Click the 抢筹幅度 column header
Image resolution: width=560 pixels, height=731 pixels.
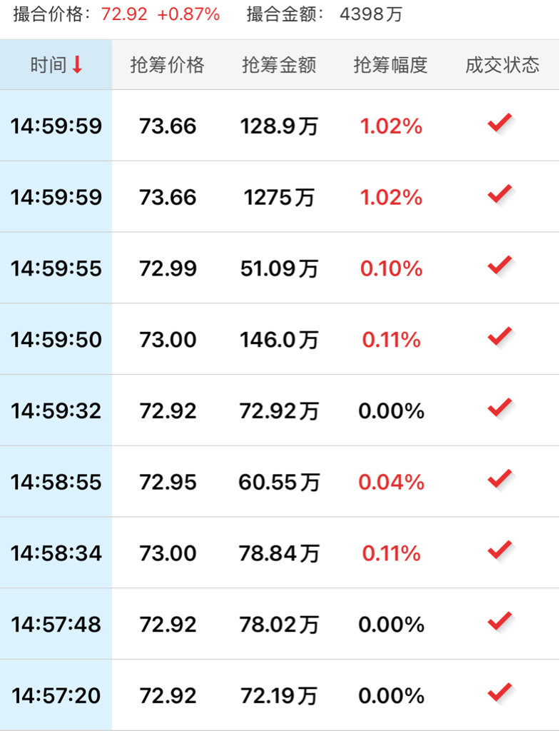[x=391, y=65]
